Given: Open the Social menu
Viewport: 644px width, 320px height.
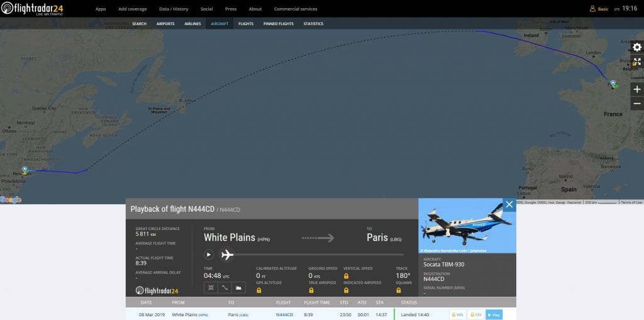Looking at the screenshot, I should [x=206, y=9].
